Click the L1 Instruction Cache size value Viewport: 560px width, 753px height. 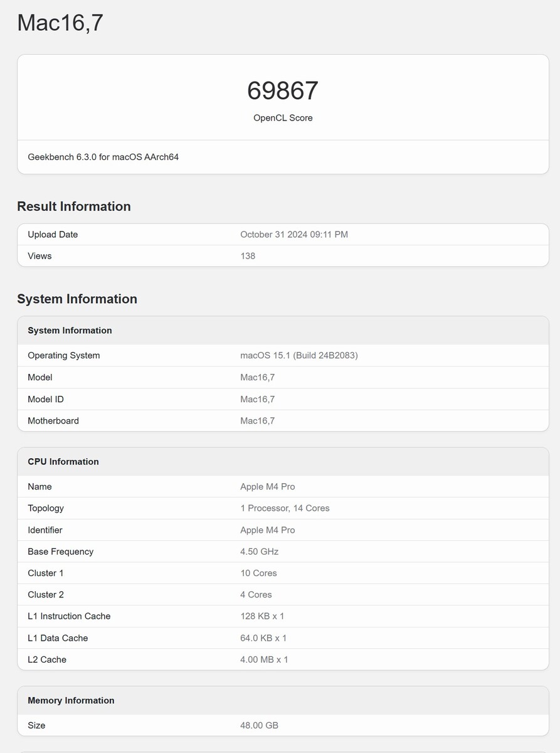262,616
